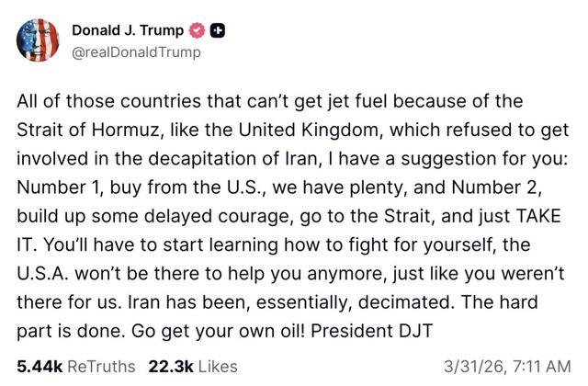
Task: Click the sentence "Go get your own oil!"
Action: (x=219, y=331)
